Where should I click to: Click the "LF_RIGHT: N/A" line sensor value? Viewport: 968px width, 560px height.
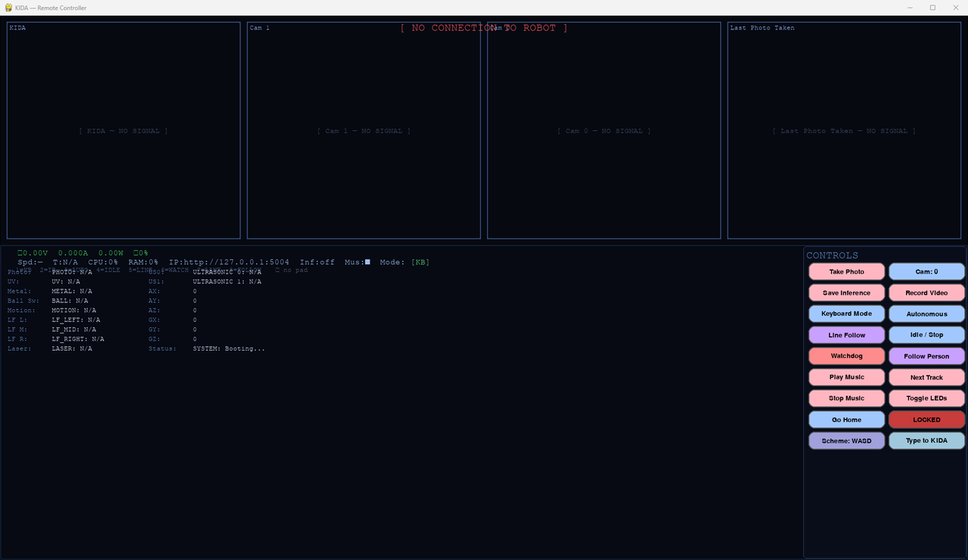78,339
